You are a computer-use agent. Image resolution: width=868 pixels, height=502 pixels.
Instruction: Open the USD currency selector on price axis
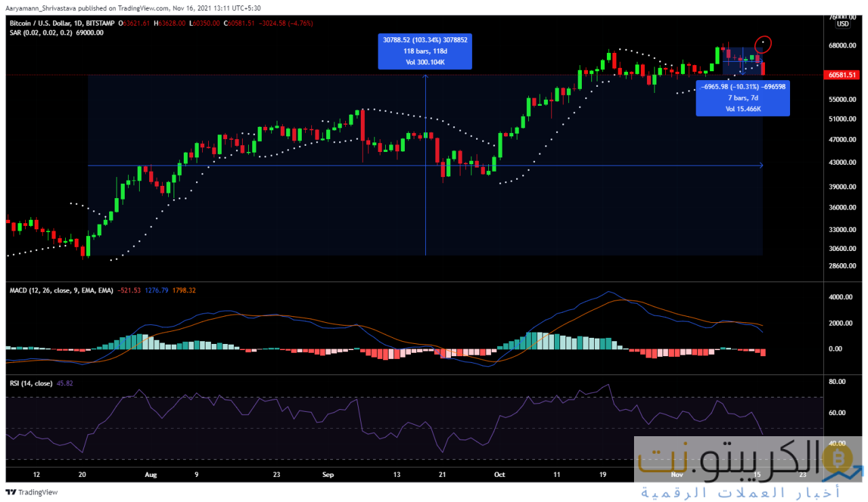842,24
